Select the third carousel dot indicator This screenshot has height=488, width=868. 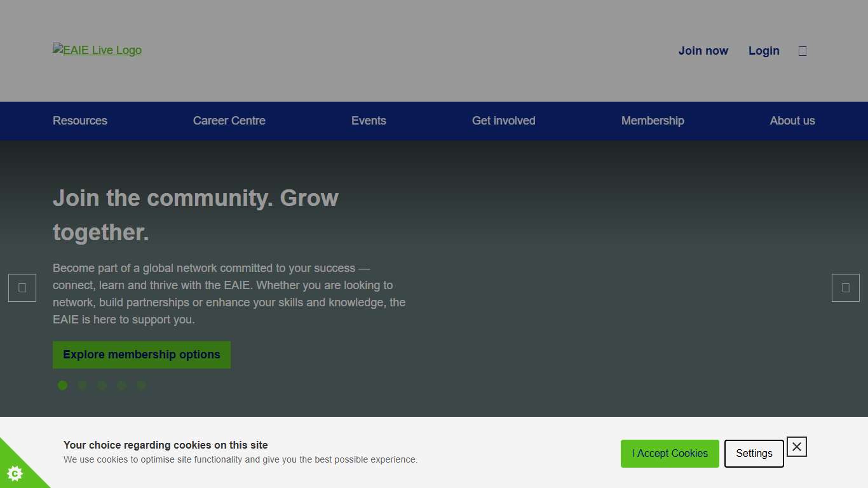pos(102,386)
